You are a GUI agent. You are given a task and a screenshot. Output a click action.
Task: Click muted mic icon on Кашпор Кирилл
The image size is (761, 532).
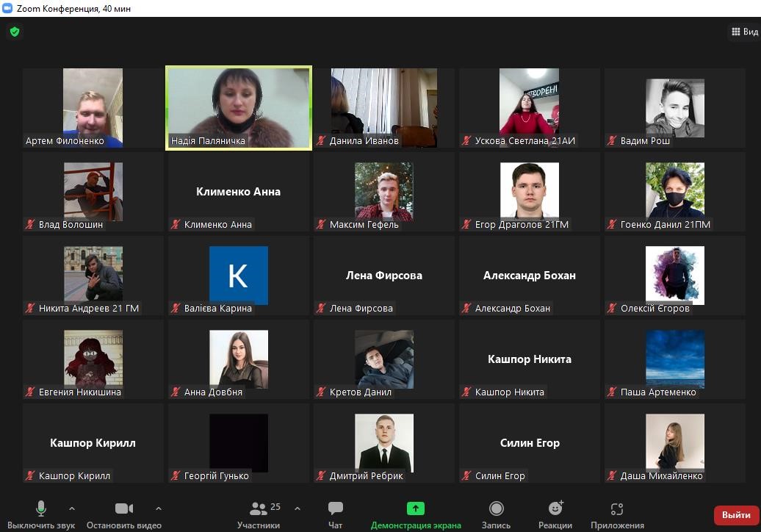click(x=30, y=475)
